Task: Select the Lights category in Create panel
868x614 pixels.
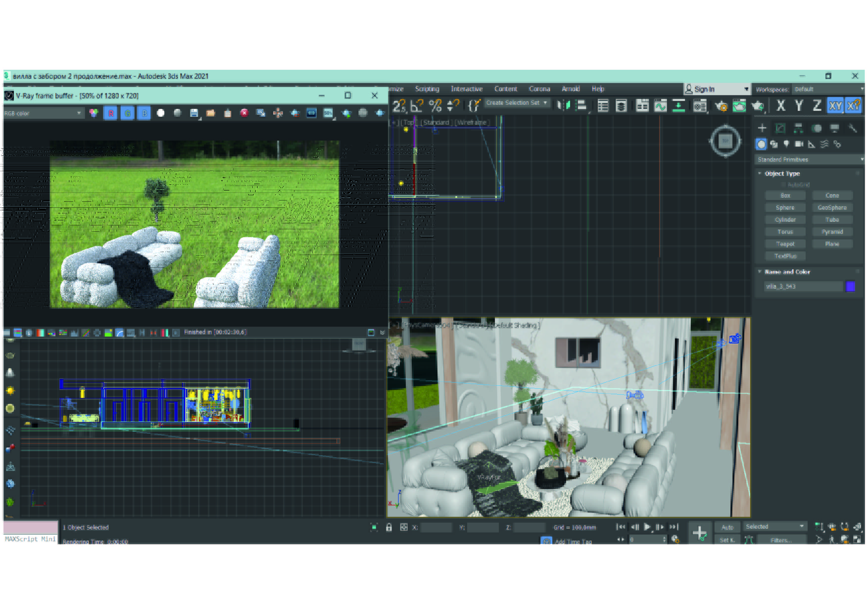Action: (787, 144)
